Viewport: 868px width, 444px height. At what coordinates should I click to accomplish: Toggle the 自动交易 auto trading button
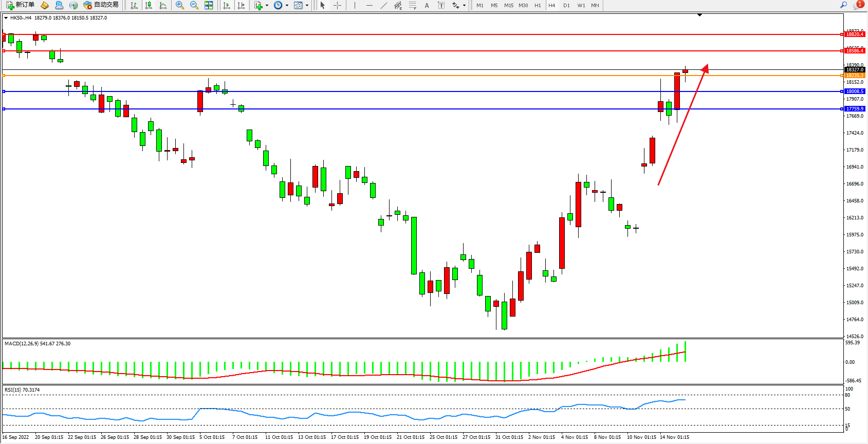coord(101,5)
